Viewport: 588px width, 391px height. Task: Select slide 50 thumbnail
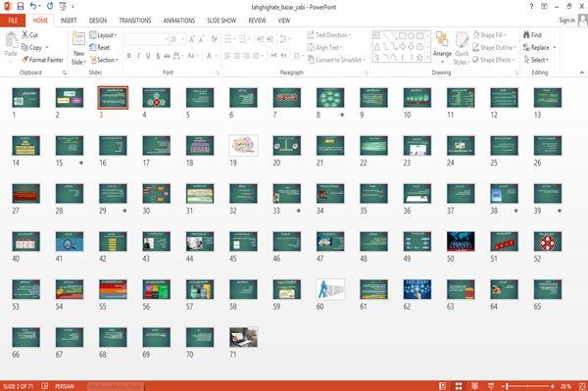(x=461, y=241)
